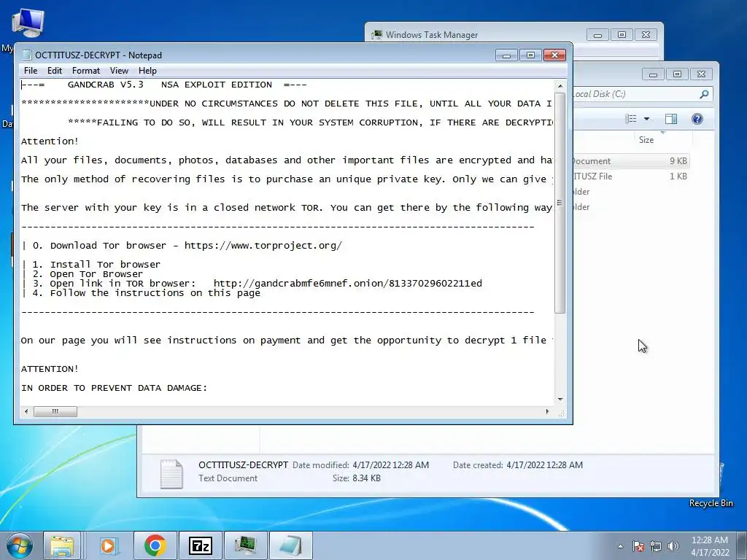The height and width of the screenshot is (560, 747).
Task: Open the network status tray icon
Action: pos(656,546)
